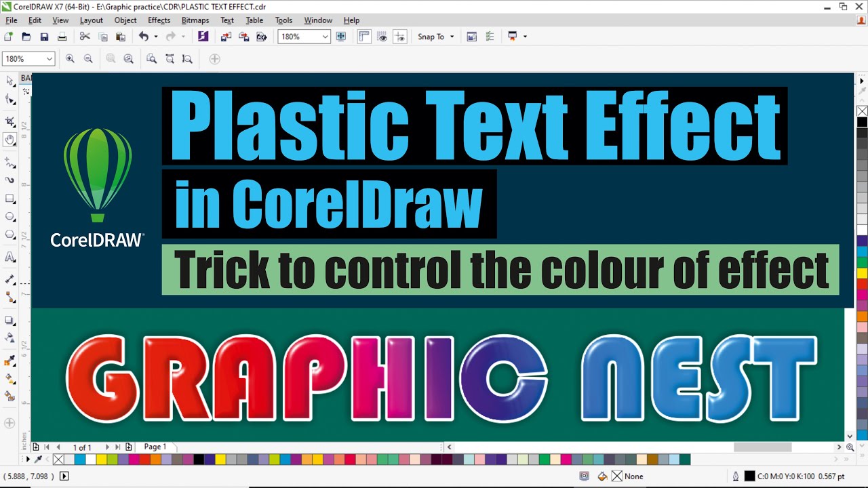Open the standard toolbar zoom level dropdown
The image size is (868, 488).
[x=325, y=37]
